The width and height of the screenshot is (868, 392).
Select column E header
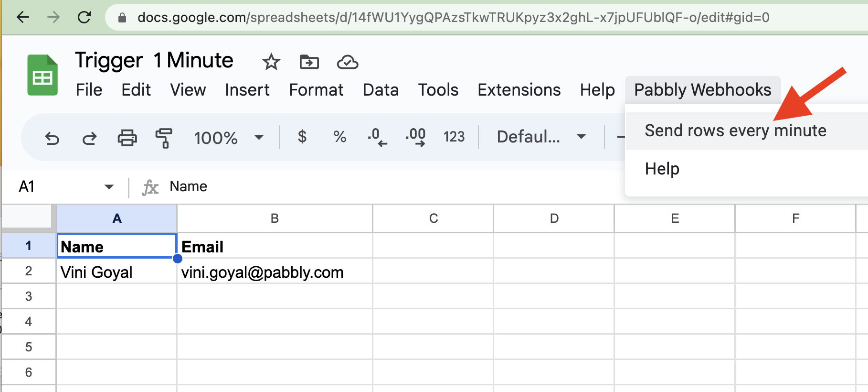coord(675,218)
